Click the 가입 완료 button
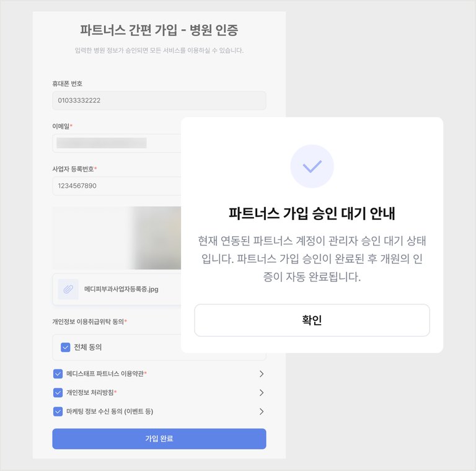This screenshot has width=476, height=471. coord(159,439)
